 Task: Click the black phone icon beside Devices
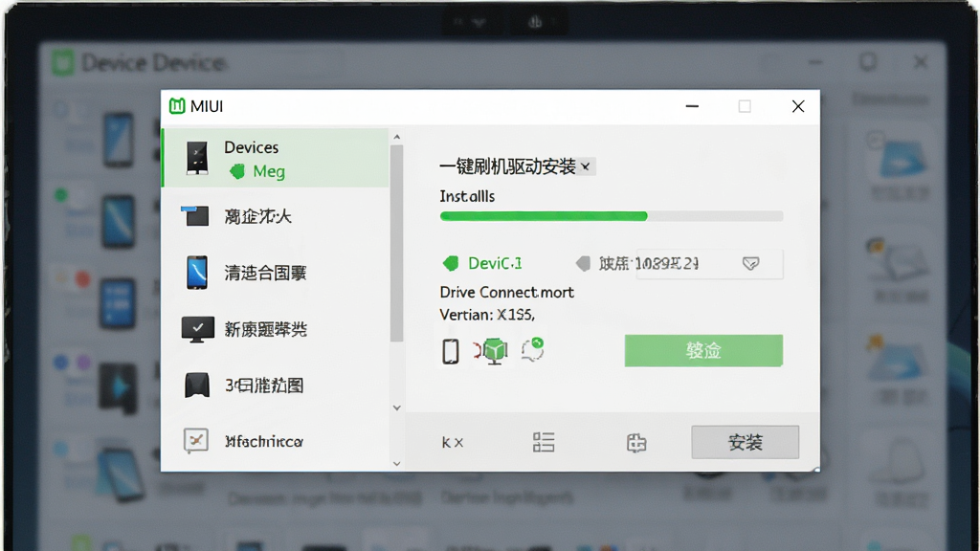tap(197, 158)
